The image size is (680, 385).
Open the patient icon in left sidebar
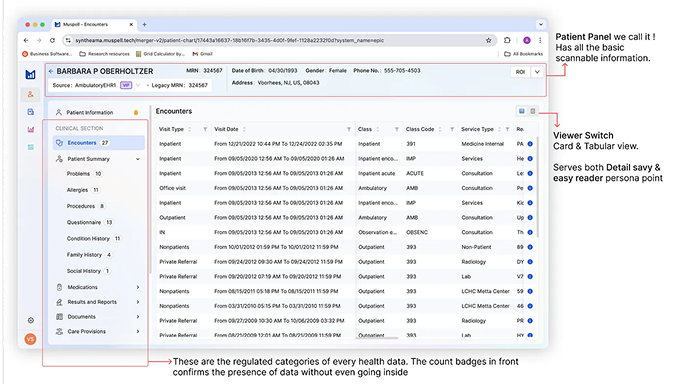tap(30, 94)
